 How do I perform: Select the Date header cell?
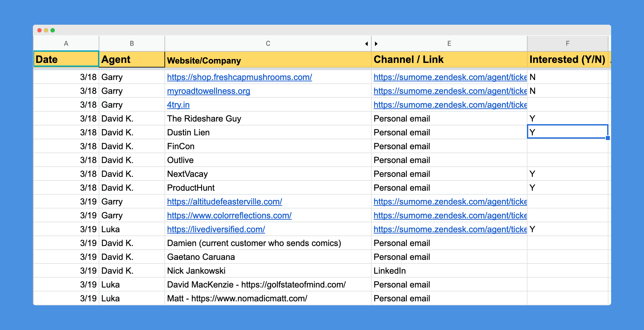click(66, 59)
